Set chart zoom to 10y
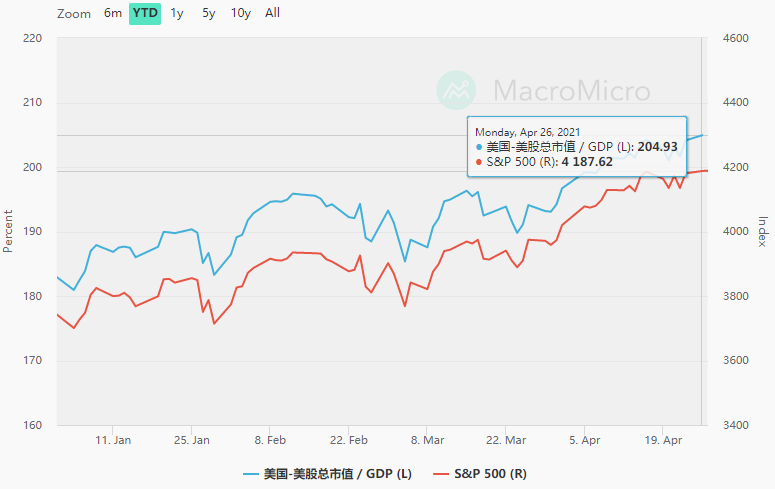This screenshot has height=489, width=775. [x=240, y=13]
